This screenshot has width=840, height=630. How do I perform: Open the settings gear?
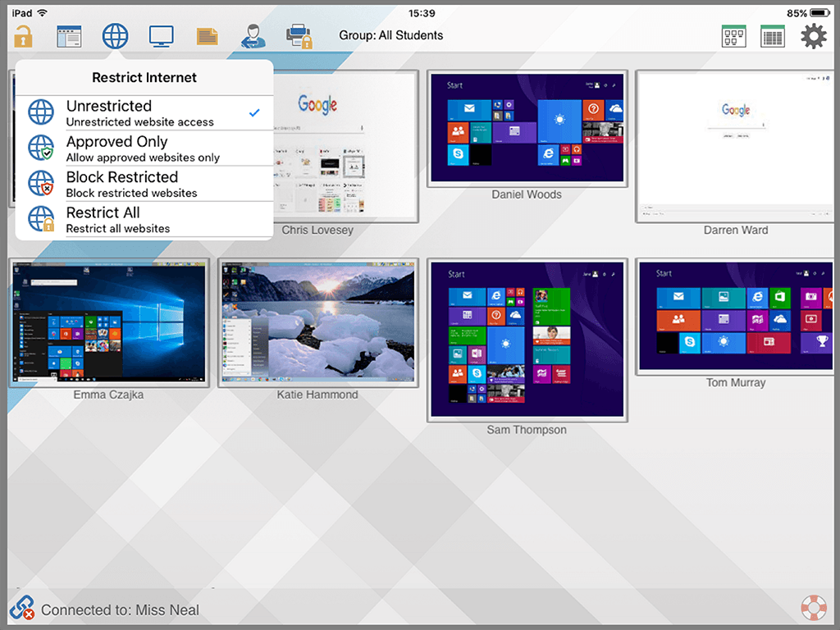tap(813, 36)
